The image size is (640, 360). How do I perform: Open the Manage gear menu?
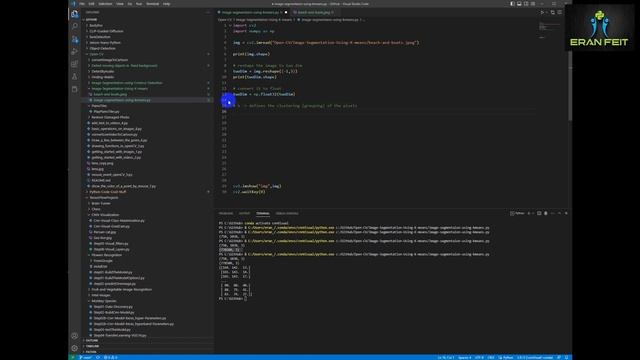coord(75,348)
